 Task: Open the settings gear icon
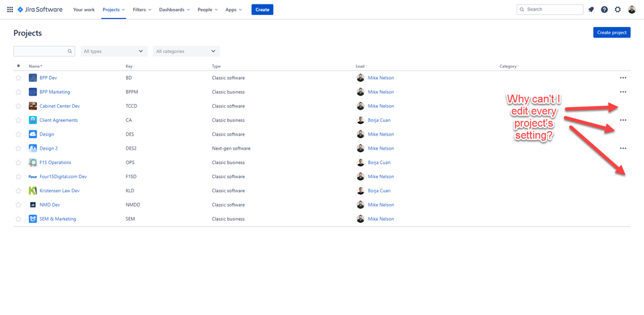click(x=618, y=10)
